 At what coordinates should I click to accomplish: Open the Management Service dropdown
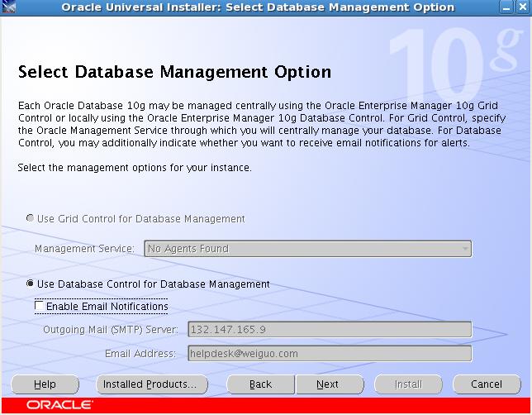[x=308, y=249]
